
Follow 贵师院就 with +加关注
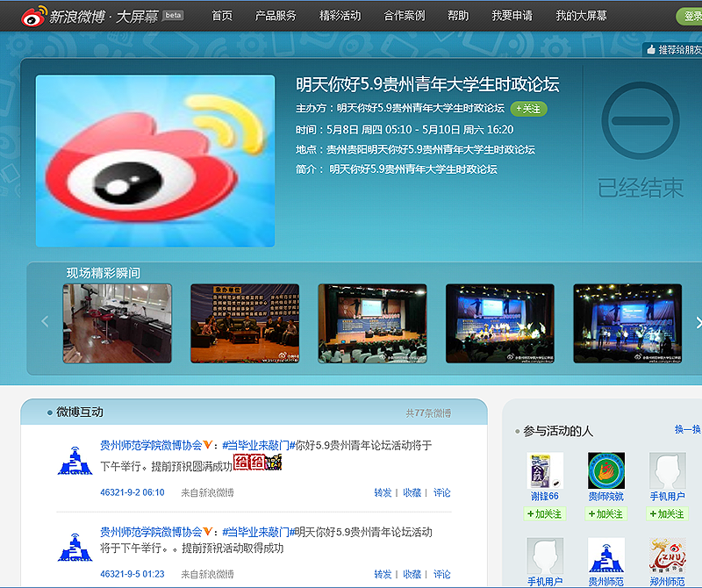(x=606, y=513)
